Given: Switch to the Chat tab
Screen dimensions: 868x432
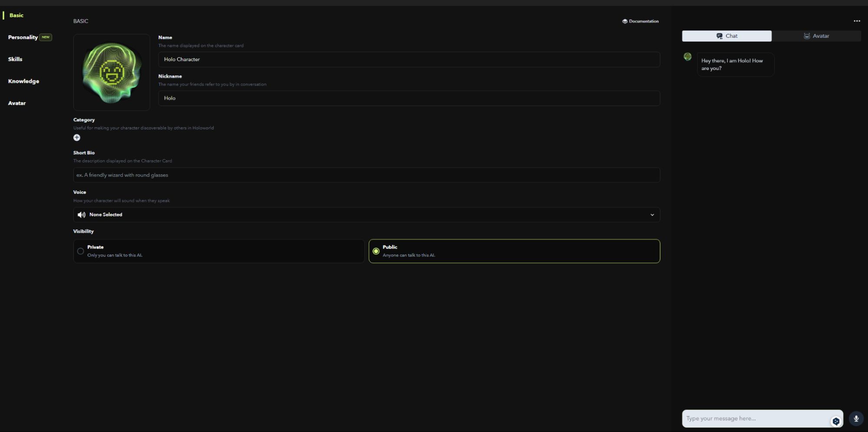Looking at the screenshot, I should coord(726,36).
